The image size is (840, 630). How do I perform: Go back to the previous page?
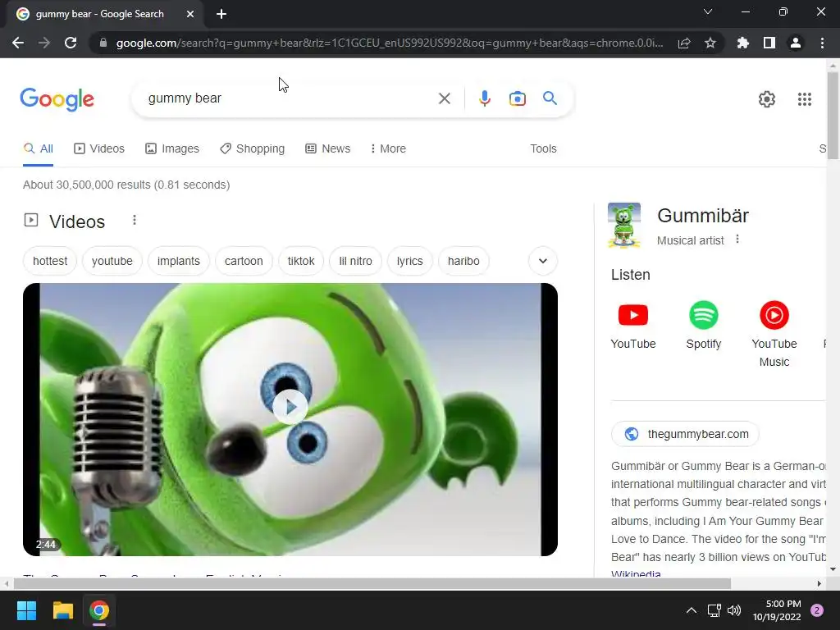[18, 43]
